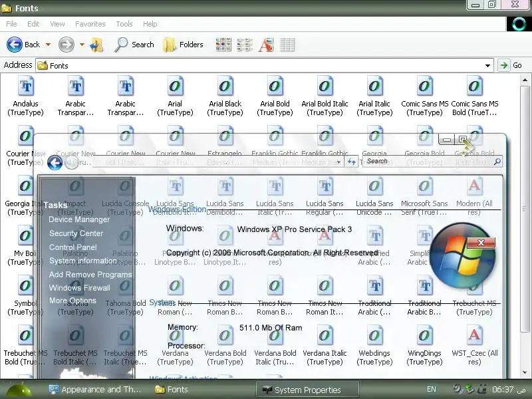
Task: Select the Modern (All res) font
Action: coord(474,186)
